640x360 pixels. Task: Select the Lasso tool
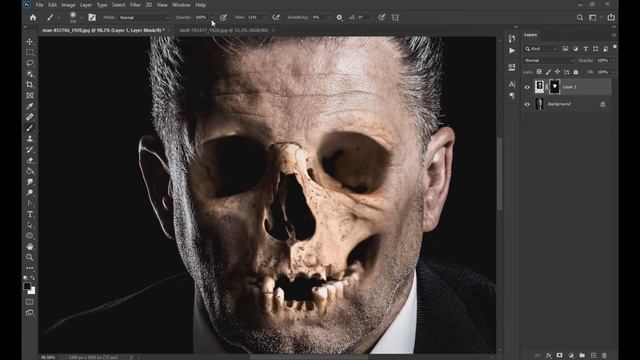pyautogui.click(x=30, y=63)
